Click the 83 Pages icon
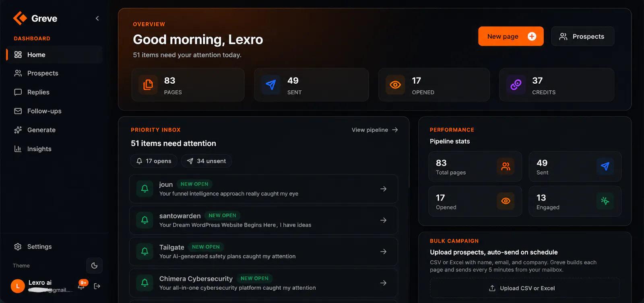This screenshot has height=303, width=644. click(148, 85)
